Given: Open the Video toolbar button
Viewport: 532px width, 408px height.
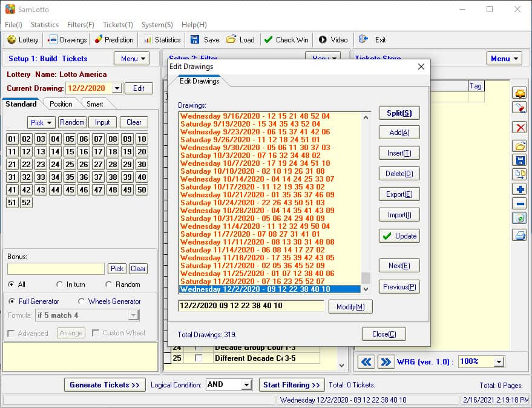Looking at the screenshot, I should [x=333, y=40].
